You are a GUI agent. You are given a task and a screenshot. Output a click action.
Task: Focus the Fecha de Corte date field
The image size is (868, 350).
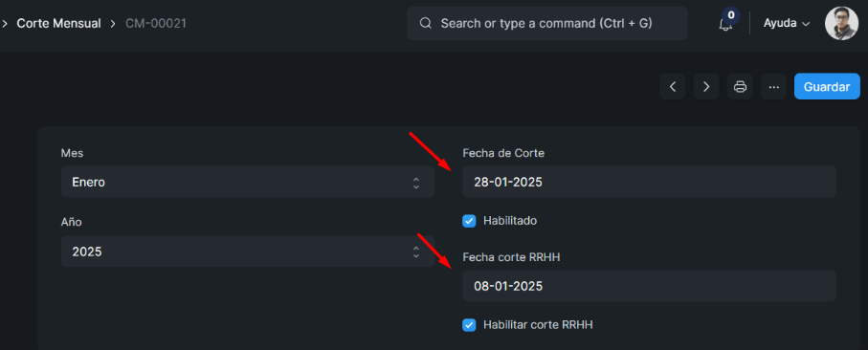tap(650, 182)
